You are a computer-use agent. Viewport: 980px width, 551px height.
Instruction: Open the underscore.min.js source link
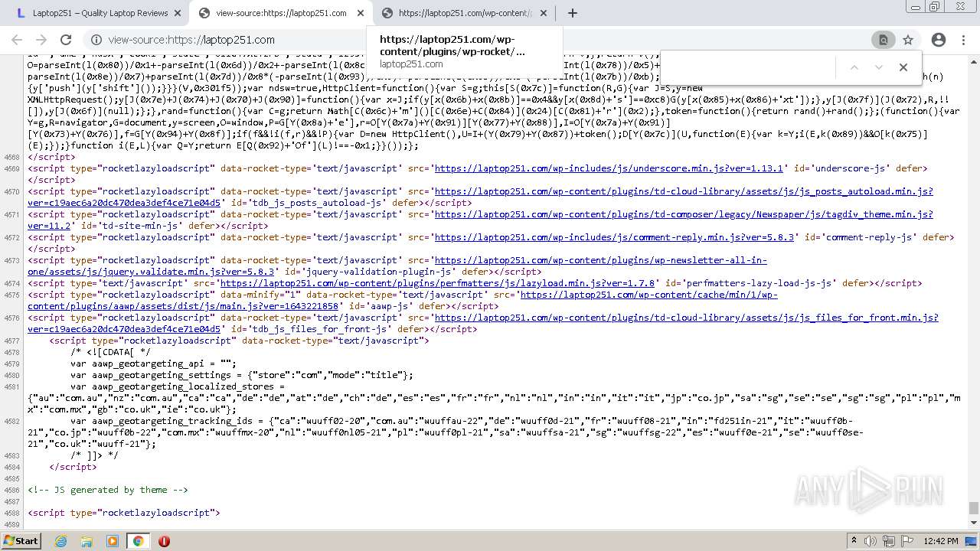tap(609, 168)
